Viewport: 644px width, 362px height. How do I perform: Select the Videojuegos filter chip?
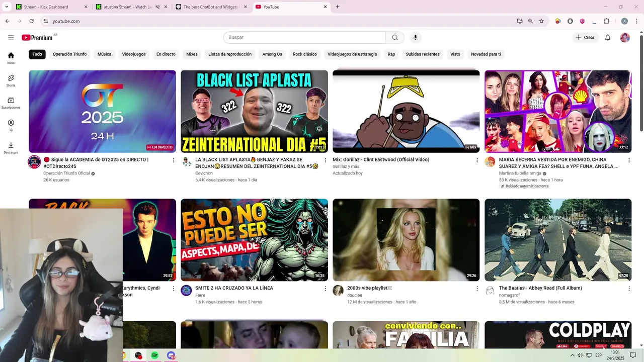[134, 54]
